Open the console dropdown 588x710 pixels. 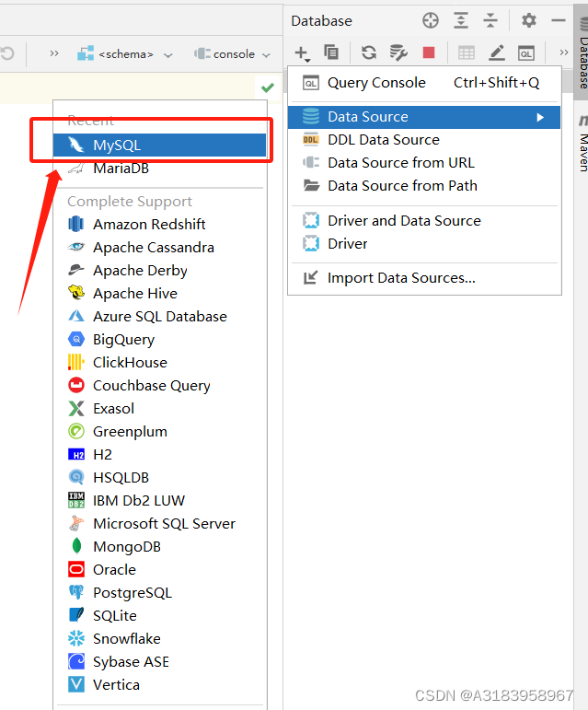[x=232, y=54]
